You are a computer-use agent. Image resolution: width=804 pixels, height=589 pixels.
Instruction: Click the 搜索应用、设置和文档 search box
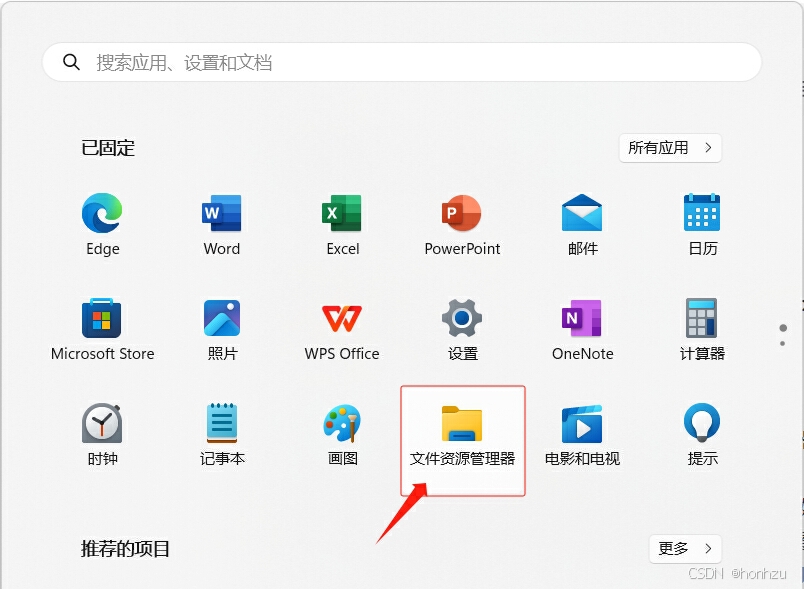coord(401,62)
